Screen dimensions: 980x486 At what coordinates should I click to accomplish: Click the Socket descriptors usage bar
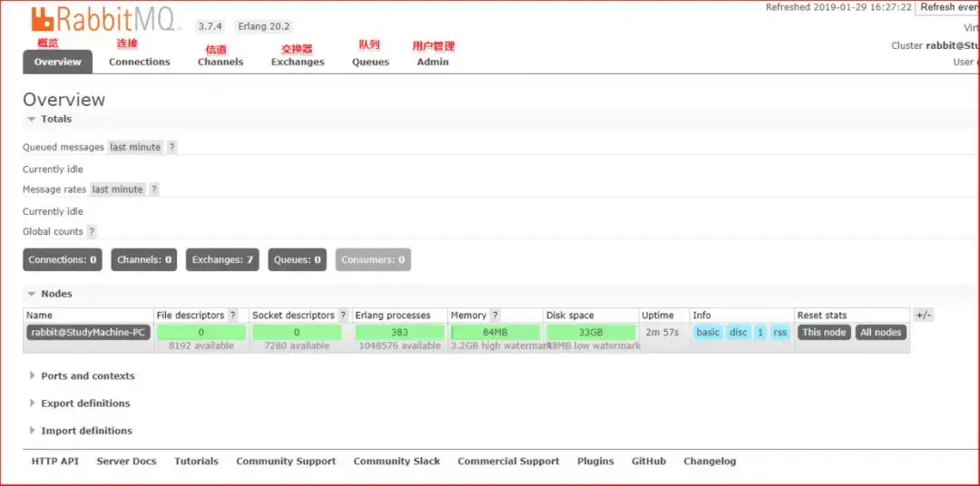coord(296,333)
